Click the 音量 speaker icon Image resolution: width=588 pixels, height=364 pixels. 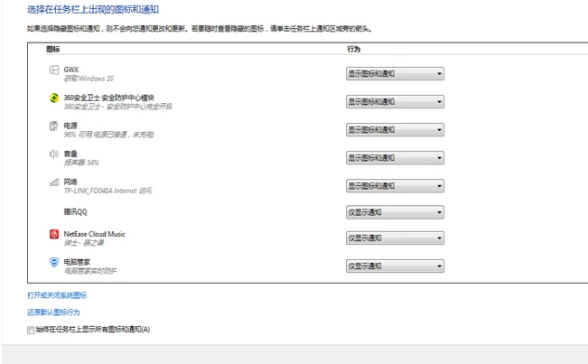(x=54, y=155)
